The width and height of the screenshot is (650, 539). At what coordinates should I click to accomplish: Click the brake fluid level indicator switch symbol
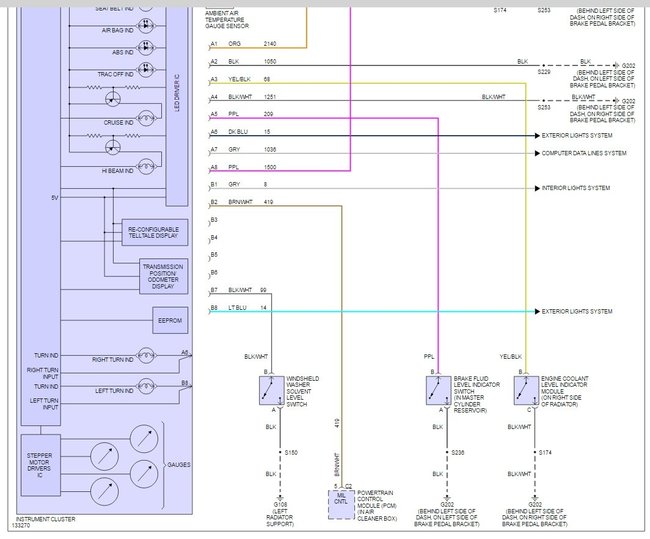tap(438, 391)
